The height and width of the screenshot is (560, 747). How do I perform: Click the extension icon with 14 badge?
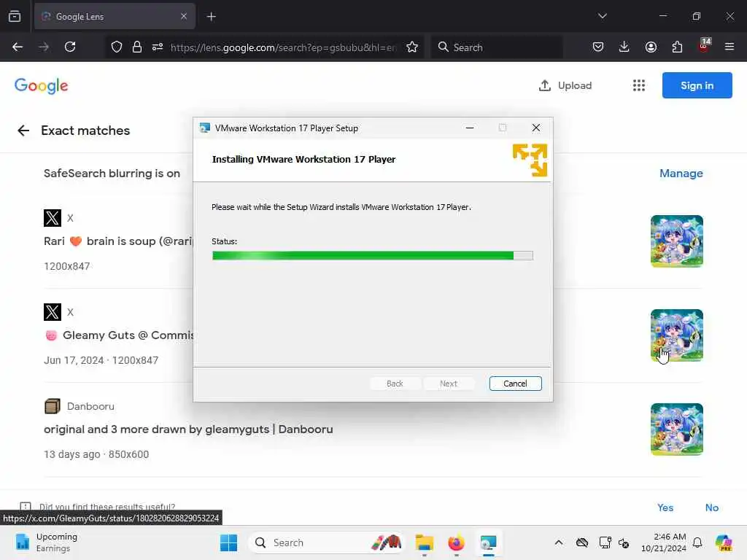(x=704, y=46)
